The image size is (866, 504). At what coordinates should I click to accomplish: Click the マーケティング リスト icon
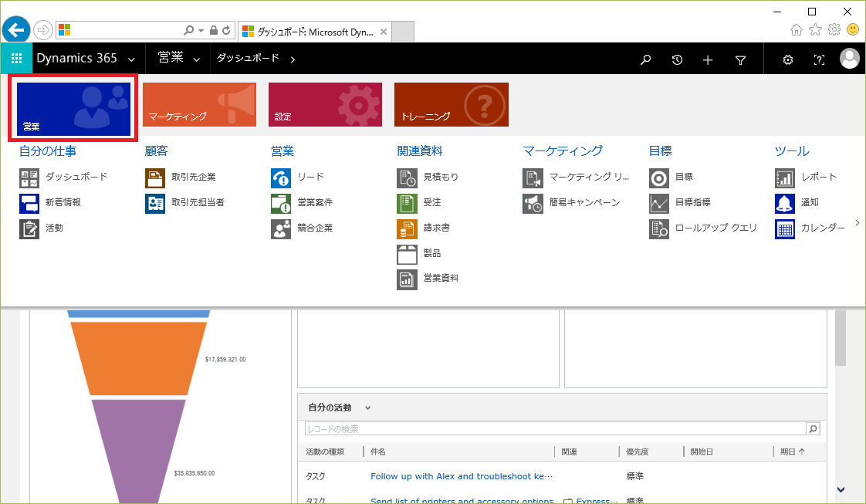click(533, 178)
